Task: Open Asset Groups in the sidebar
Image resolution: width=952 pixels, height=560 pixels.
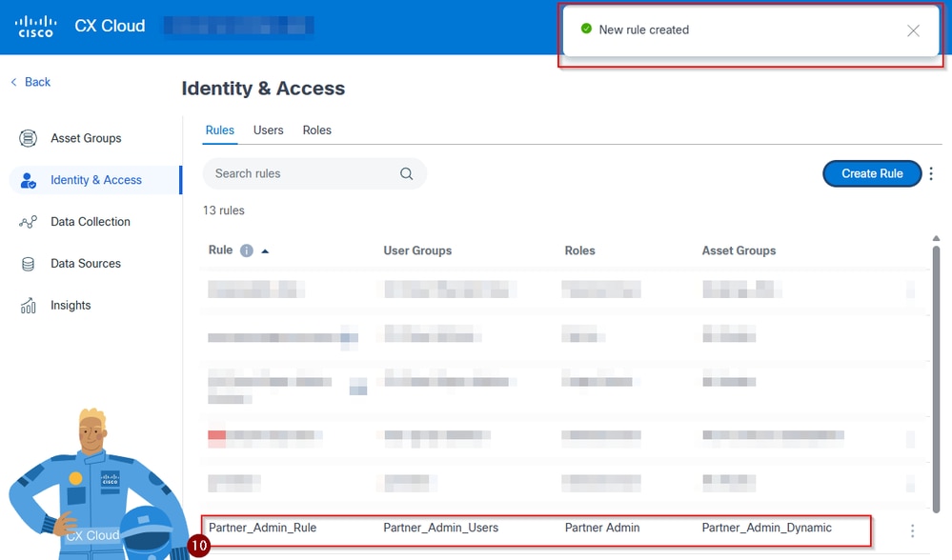Action: tap(86, 138)
